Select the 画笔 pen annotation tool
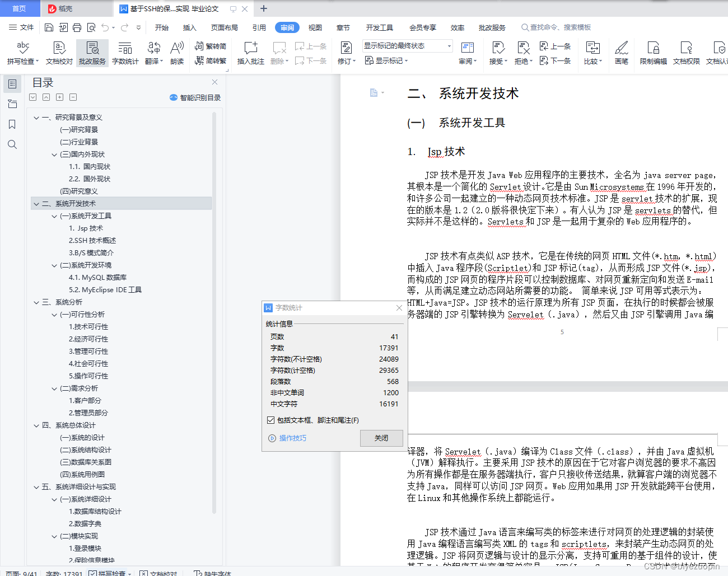This screenshot has width=728, height=576. pos(620,53)
